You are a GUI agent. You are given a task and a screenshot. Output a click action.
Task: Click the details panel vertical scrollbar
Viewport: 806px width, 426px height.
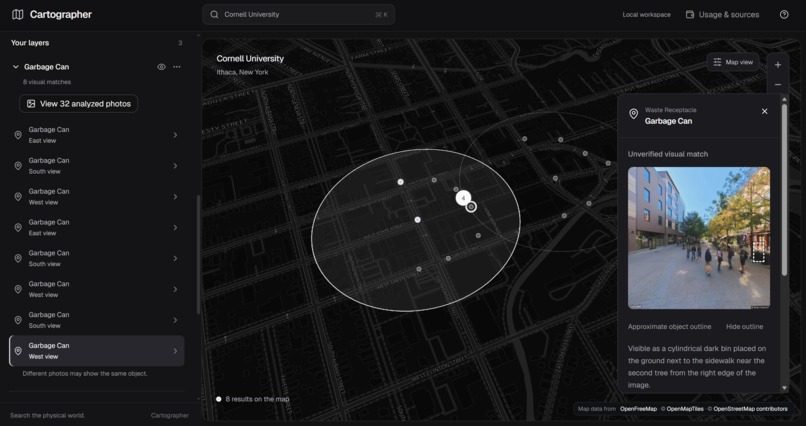point(784,189)
